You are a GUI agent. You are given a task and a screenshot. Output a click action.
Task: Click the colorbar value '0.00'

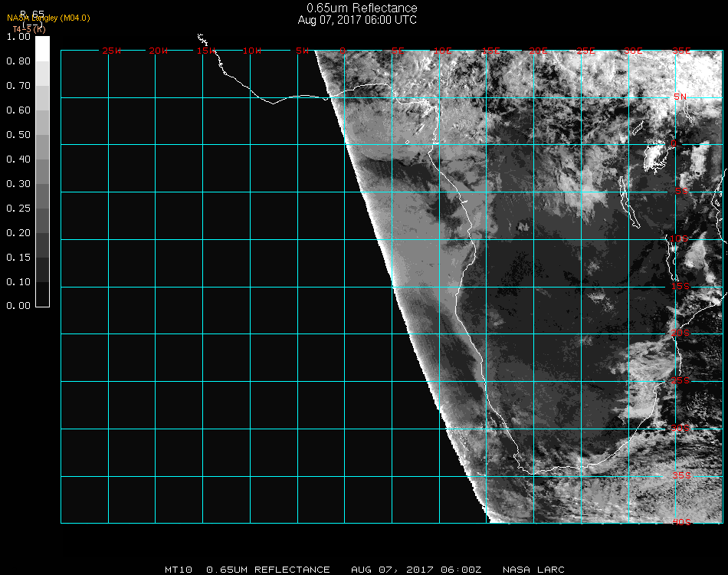18,306
